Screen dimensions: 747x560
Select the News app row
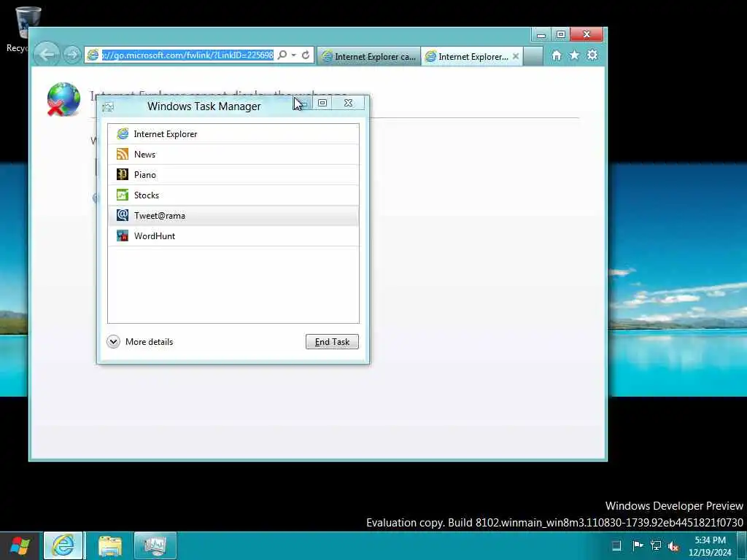[233, 155]
